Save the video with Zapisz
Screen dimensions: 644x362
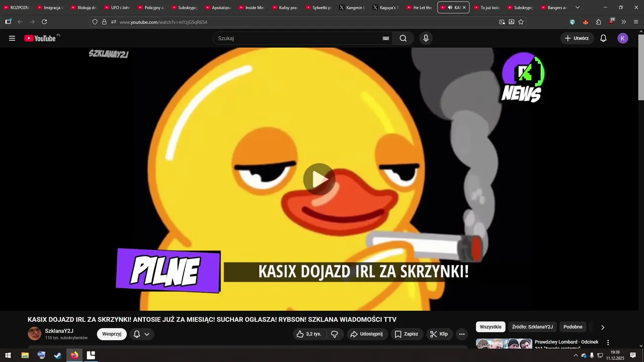tap(407, 334)
